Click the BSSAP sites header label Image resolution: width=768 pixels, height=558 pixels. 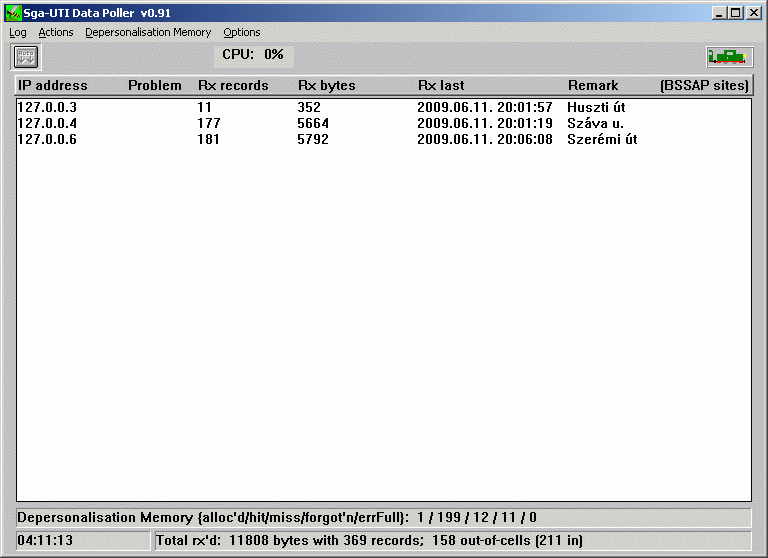tap(704, 86)
